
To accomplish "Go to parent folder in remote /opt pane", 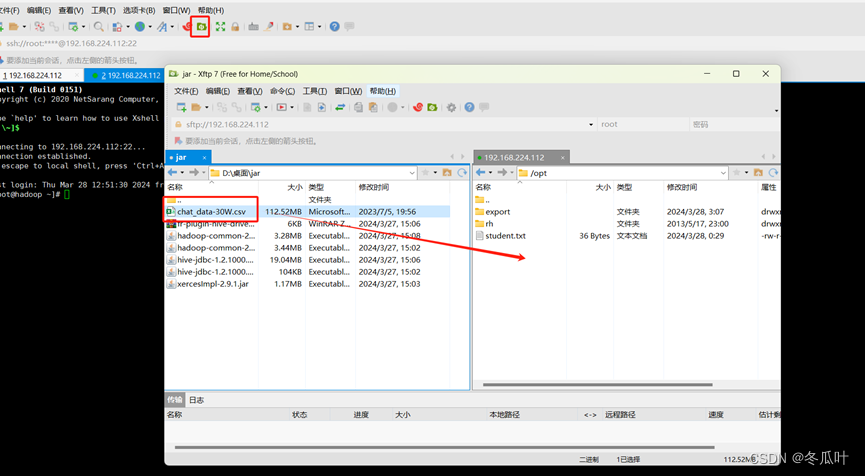I will (x=758, y=173).
